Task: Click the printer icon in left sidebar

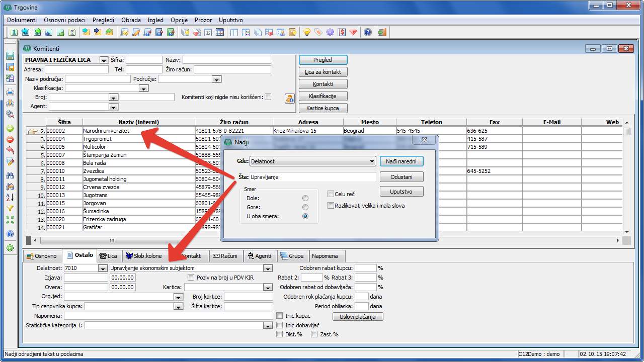Action: click(10, 92)
